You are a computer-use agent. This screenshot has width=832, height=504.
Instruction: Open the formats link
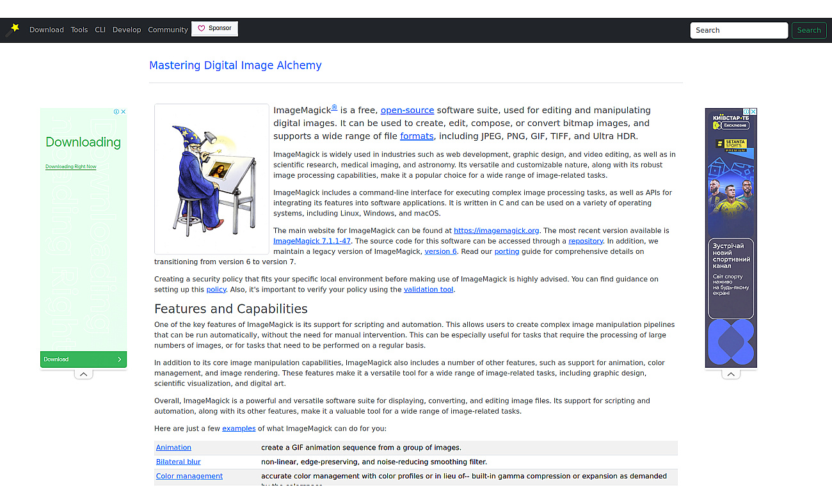[417, 136]
